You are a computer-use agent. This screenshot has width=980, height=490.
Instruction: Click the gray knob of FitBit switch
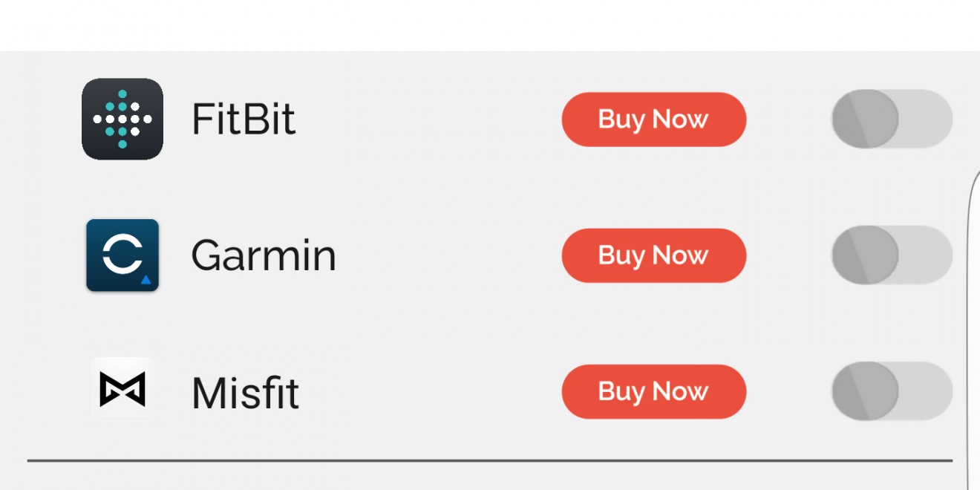click(865, 119)
